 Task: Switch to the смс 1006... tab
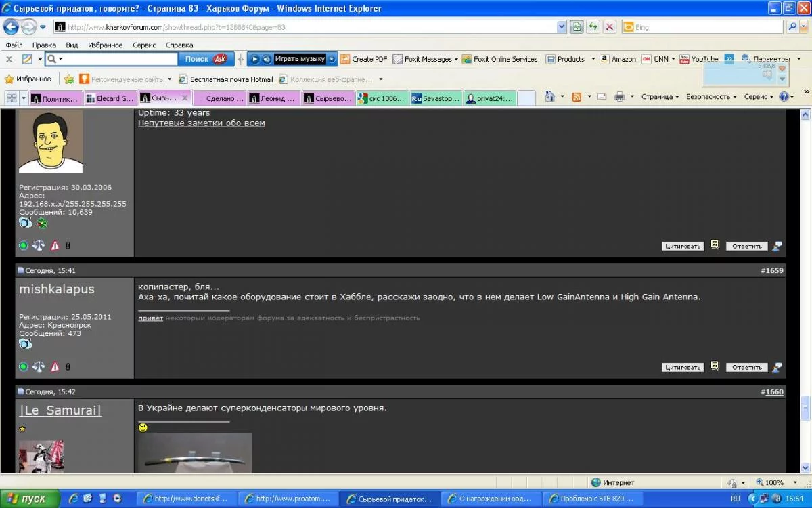[x=383, y=98]
